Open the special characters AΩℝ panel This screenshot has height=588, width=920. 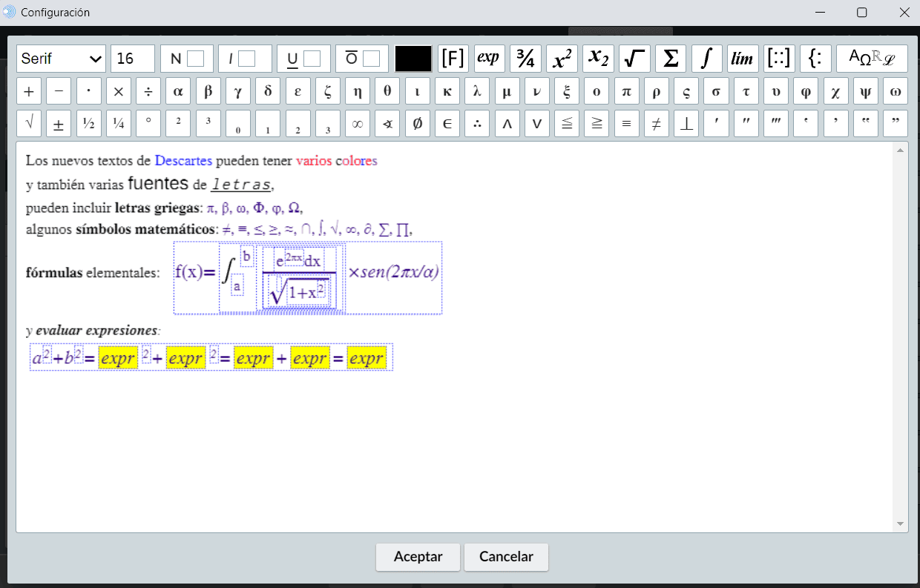pyautogui.click(x=872, y=59)
